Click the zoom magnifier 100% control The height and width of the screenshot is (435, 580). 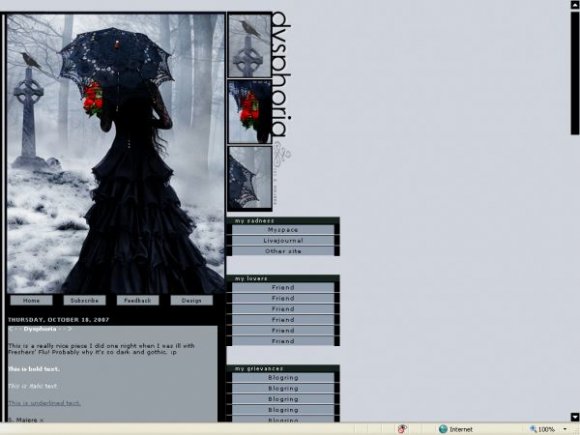(x=542, y=429)
